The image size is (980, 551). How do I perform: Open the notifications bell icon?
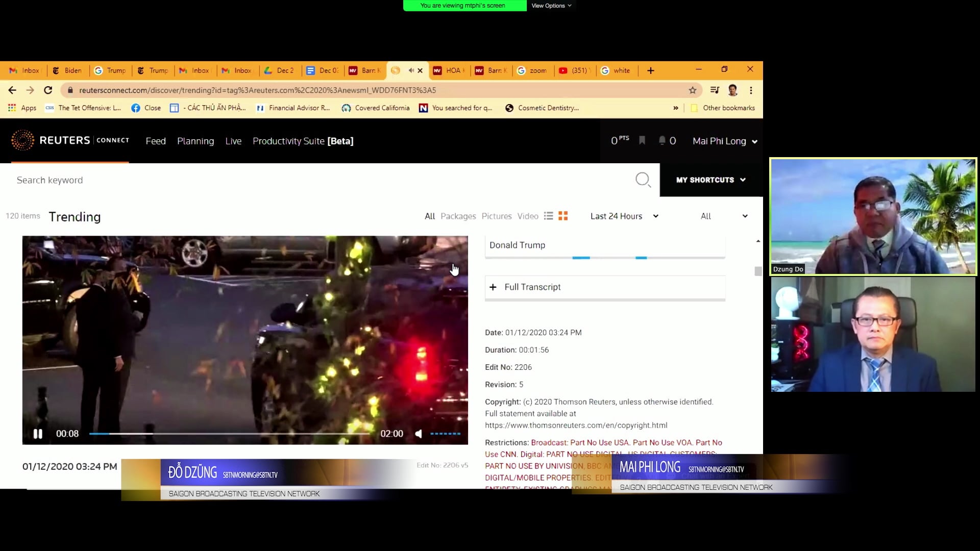coord(662,140)
